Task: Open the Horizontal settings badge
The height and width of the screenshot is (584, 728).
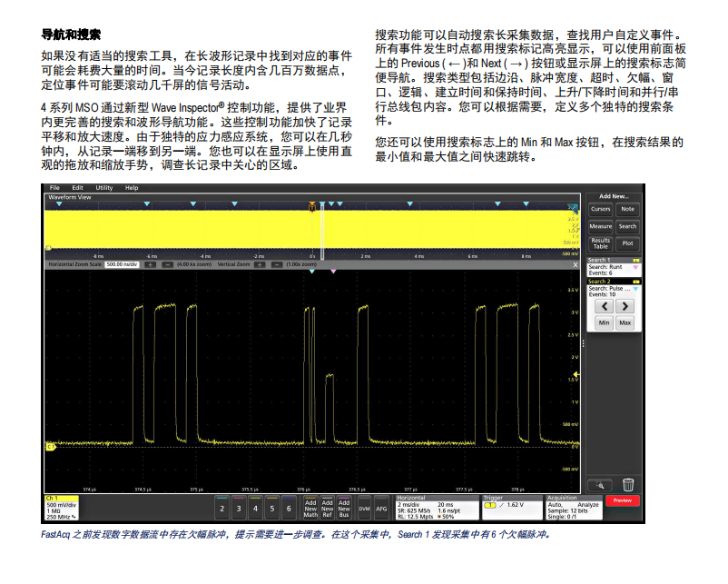Action: 437,508
